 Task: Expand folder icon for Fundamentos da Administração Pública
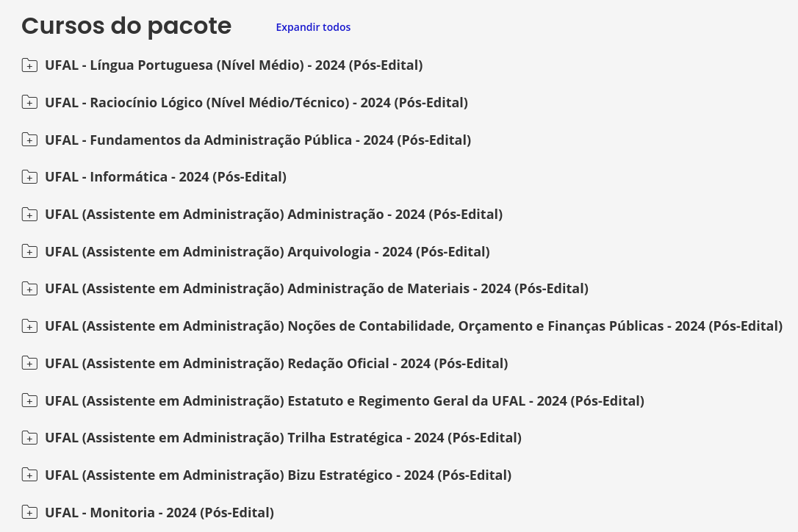click(29, 140)
